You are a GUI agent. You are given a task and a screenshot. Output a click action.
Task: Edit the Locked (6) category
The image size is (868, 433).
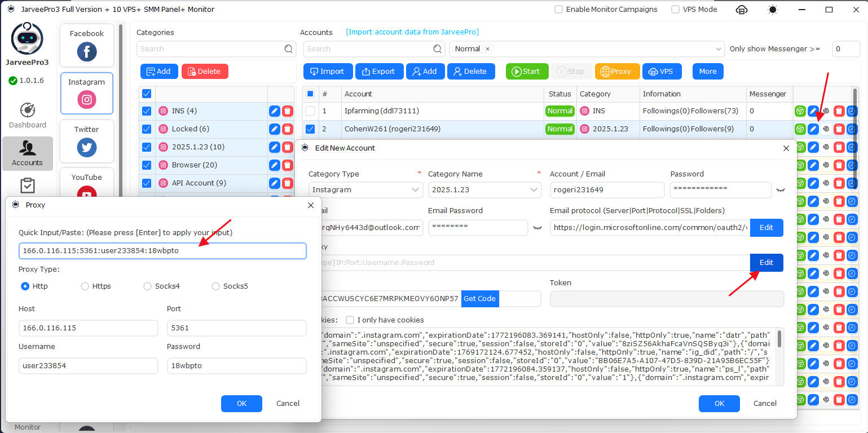[x=275, y=129]
